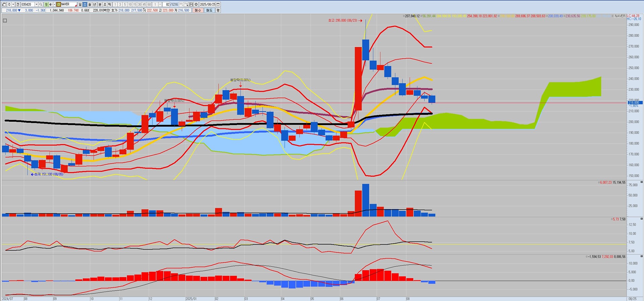
Task: Click the stock code field 035420
Action: [28, 4]
